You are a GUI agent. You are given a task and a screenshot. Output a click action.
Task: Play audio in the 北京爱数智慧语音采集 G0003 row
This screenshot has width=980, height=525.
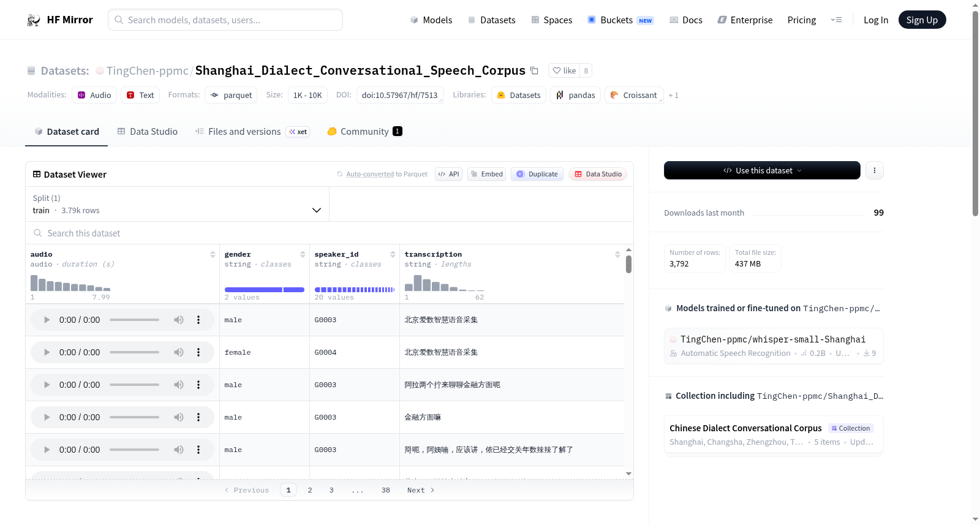coord(47,320)
